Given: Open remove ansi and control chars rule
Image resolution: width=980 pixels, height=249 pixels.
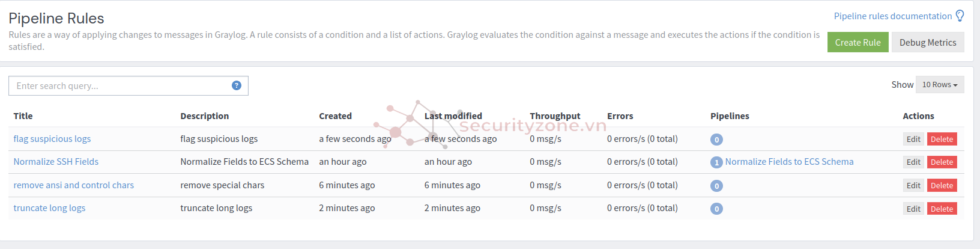Looking at the screenshot, I should point(74,185).
